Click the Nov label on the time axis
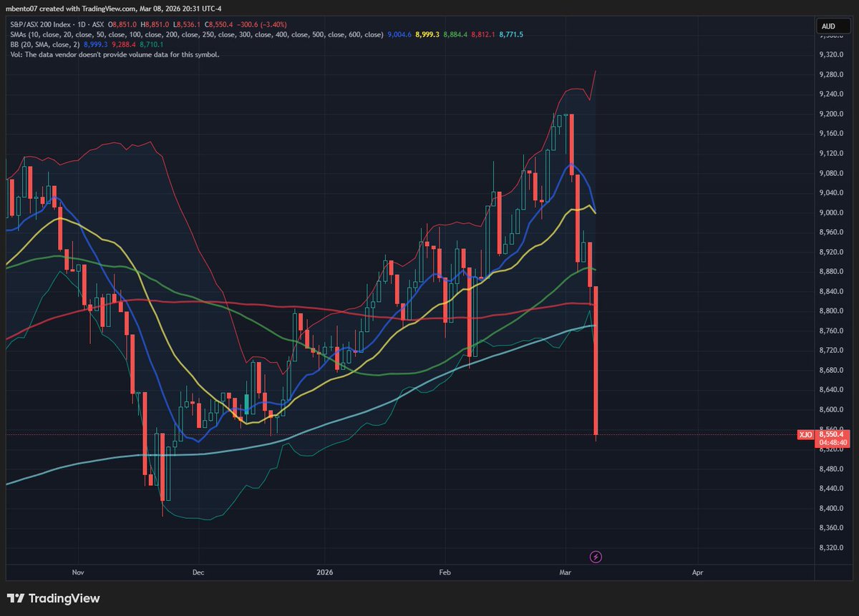 [x=79, y=572]
